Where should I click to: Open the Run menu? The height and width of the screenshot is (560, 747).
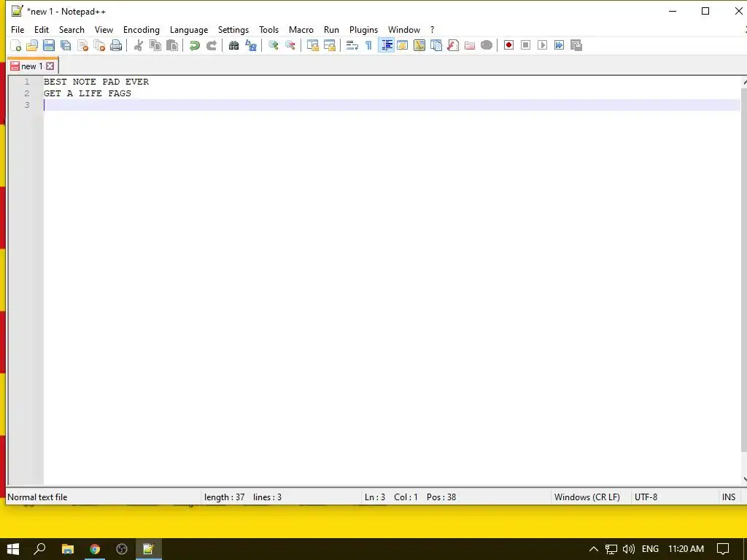click(x=331, y=29)
